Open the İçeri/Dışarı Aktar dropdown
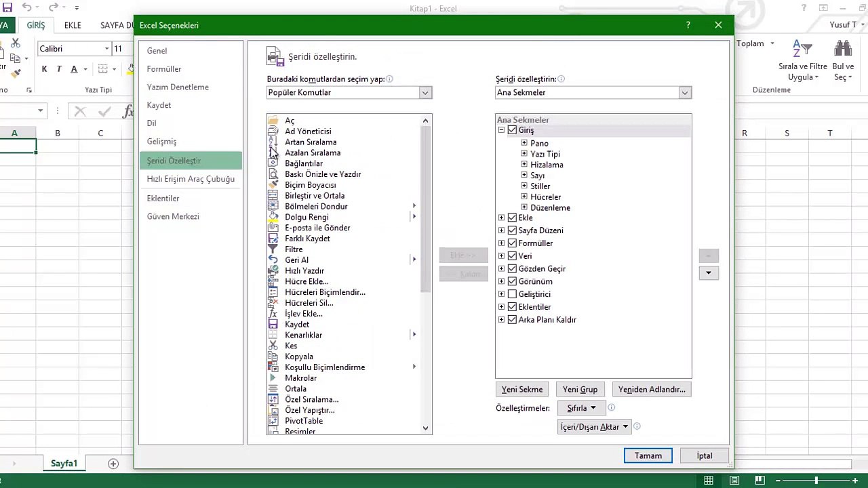Viewport: 868px width, 488px height. (595, 427)
